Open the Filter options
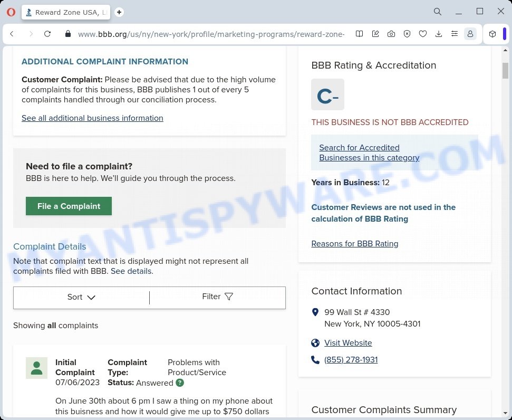This screenshot has height=420, width=512. click(217, 297)
